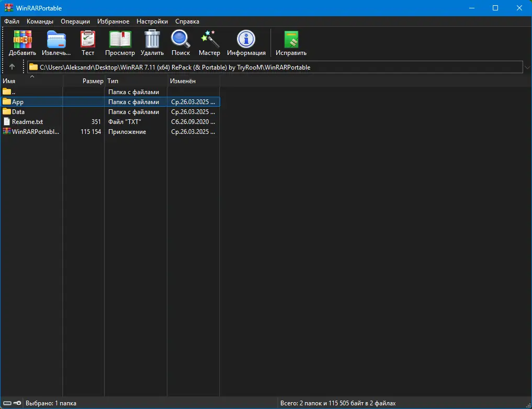
Task: Click the parent folder ".." icon
Action: click(6, 92)
